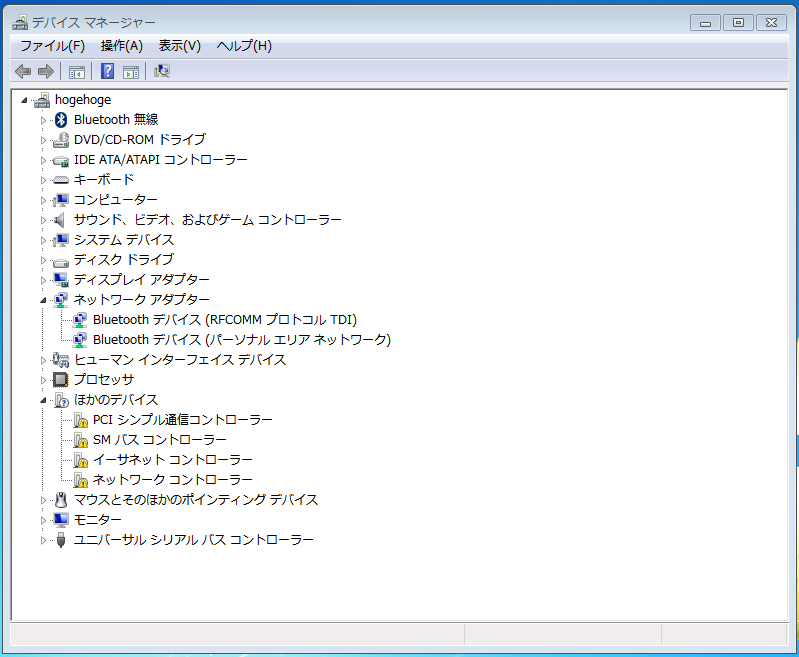Viewport: 799px width, 657px height.
Task: Select the ディスク ドライブ label
Action: click(x=124, y=260)
